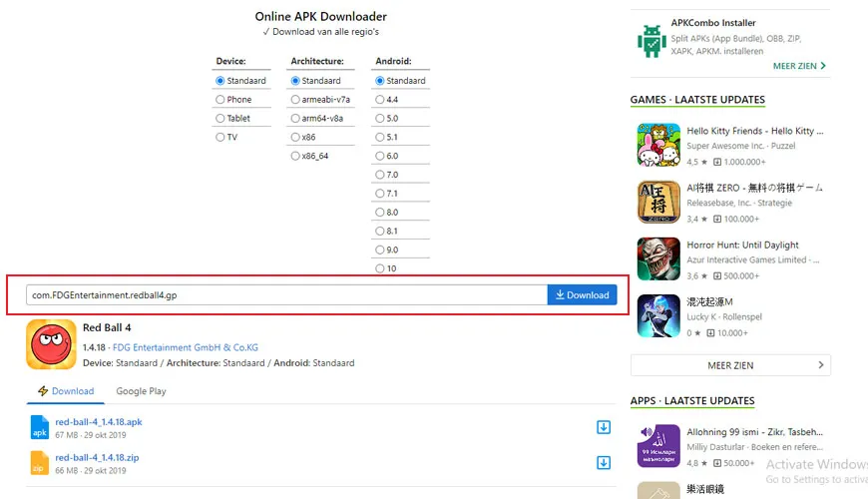
Task: Select Android version 8.0
Action: tap(380, 213)
